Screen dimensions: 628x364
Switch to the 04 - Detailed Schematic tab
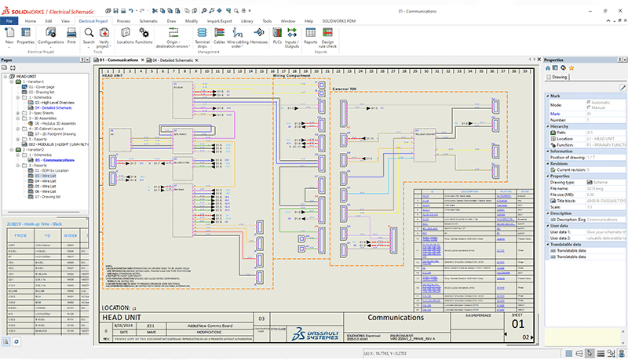coord(171,60)
